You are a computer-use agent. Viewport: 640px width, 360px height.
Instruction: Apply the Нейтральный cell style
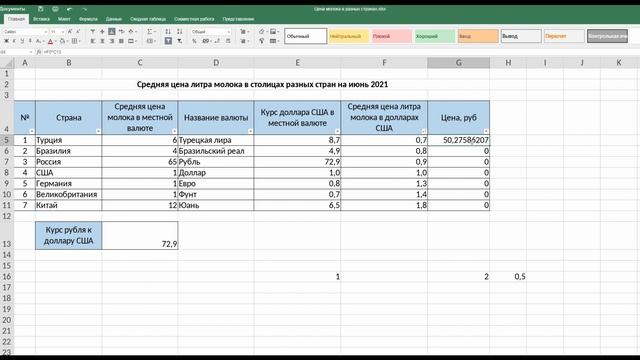pos(349,36)
